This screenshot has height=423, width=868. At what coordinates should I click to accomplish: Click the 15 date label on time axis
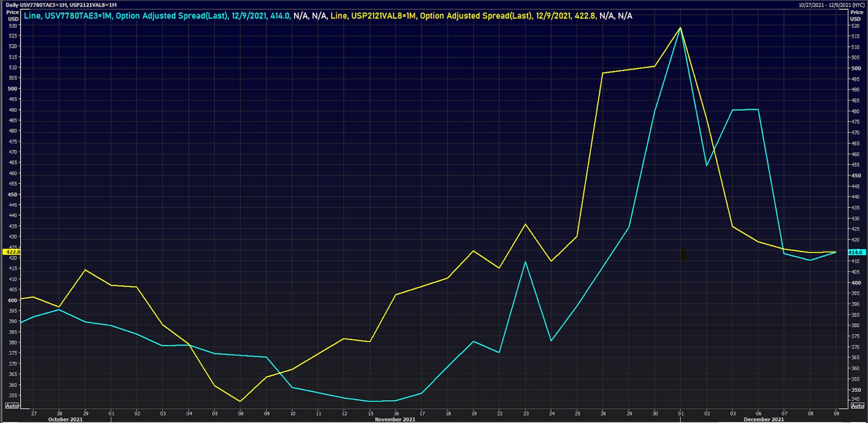pyautogui.click(x=371, y=414)
